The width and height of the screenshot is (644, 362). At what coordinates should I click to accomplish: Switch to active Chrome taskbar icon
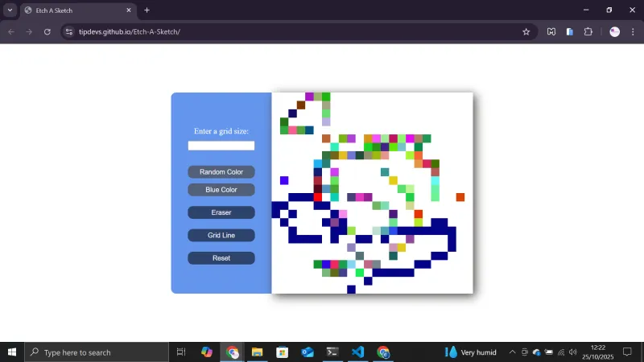[x=232, y=352]
